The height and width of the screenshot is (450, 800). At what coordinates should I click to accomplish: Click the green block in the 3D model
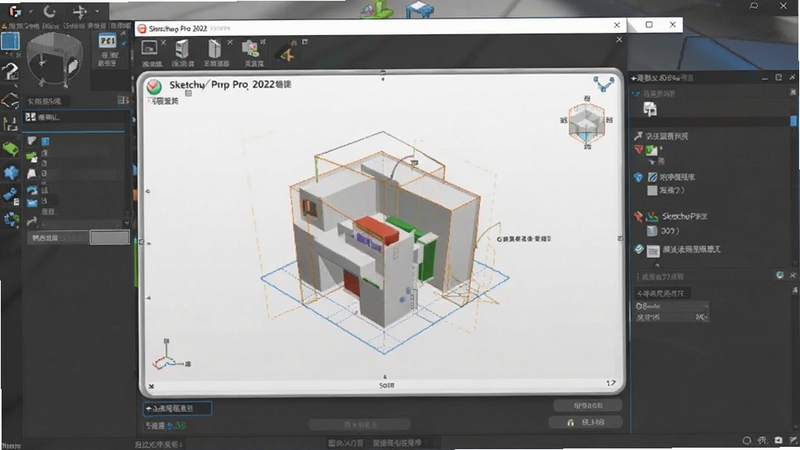pos(428,258)
